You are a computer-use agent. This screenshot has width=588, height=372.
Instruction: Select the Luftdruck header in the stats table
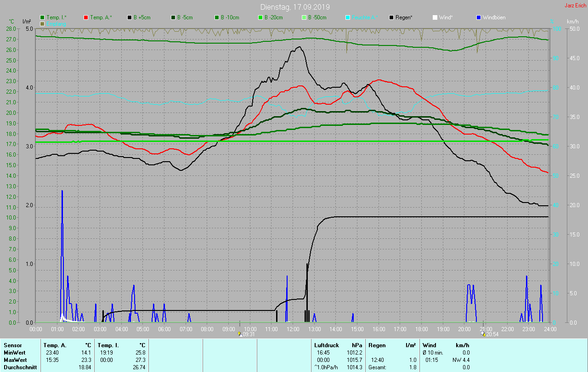(326, 345)
